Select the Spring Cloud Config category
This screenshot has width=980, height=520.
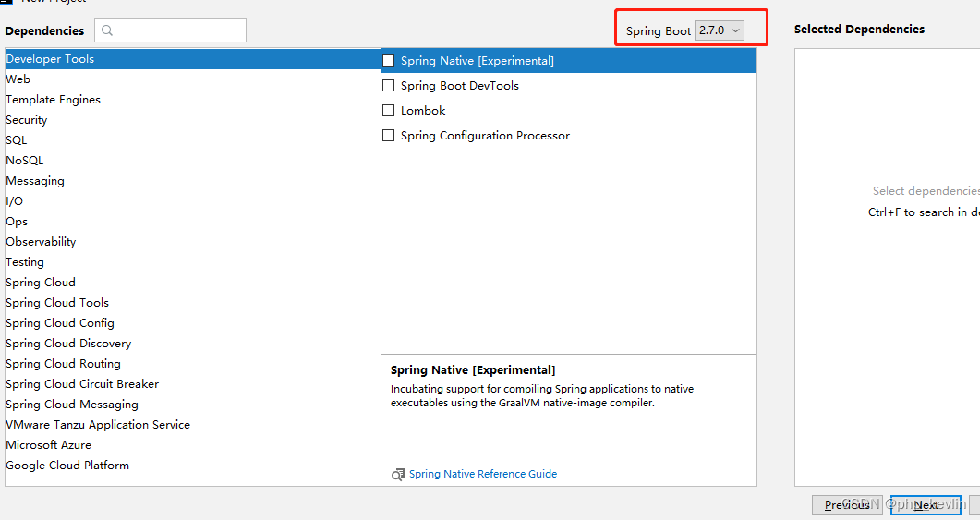point(192,323)
